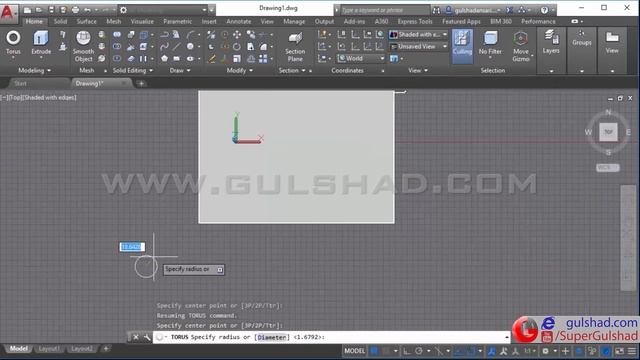Click the Smooth Object mesh tool
This screenshot has height=360, width=640.
pyautogui.click(x=83, y=46)
